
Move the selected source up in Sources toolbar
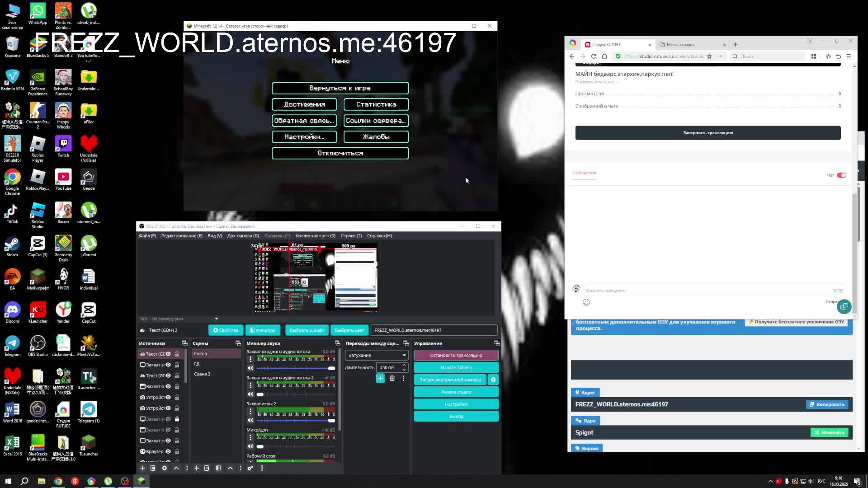point(176,468)
